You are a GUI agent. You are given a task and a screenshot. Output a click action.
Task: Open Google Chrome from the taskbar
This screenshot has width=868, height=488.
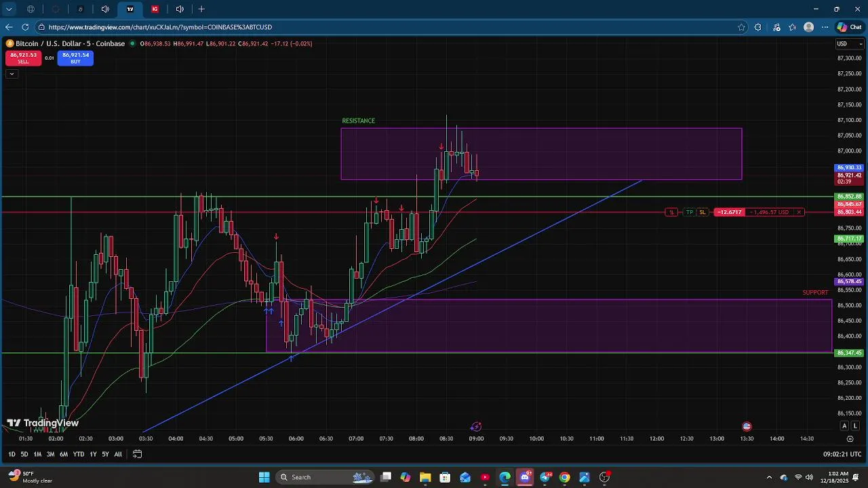[565, 477]
